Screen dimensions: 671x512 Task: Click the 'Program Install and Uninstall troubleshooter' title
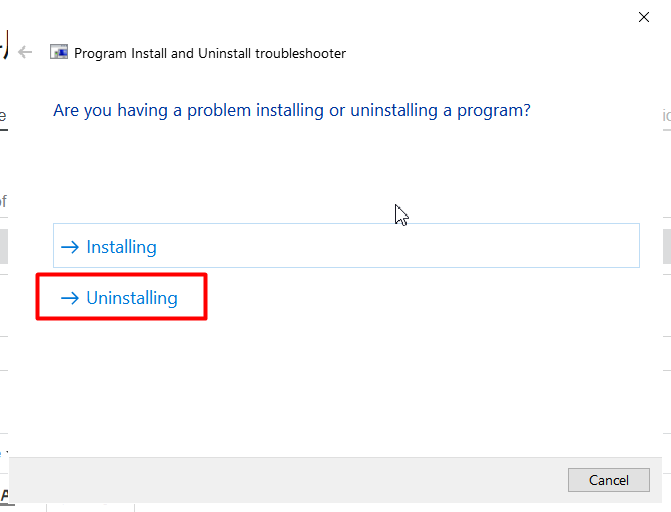point(210,53)
